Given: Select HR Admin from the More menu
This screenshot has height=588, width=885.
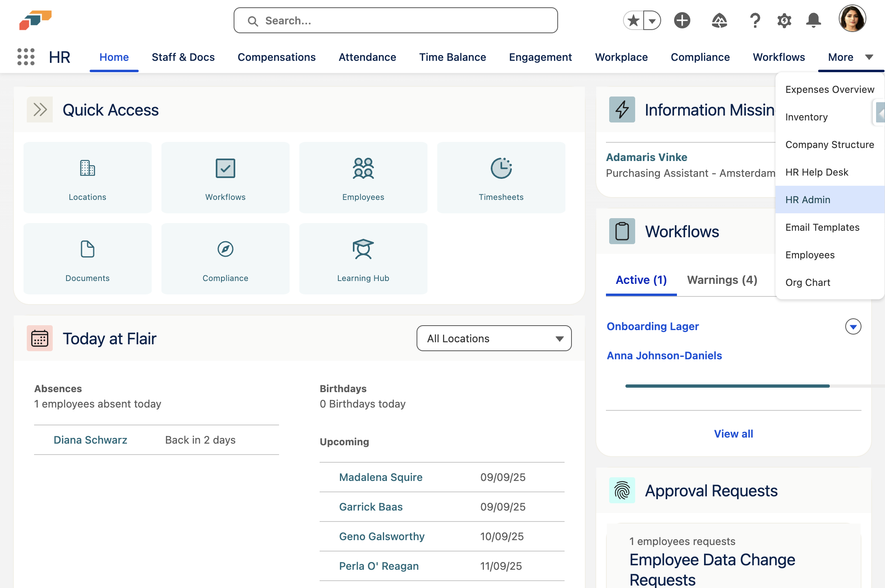Looking at the screenshot, I should [x=808, y=200].
